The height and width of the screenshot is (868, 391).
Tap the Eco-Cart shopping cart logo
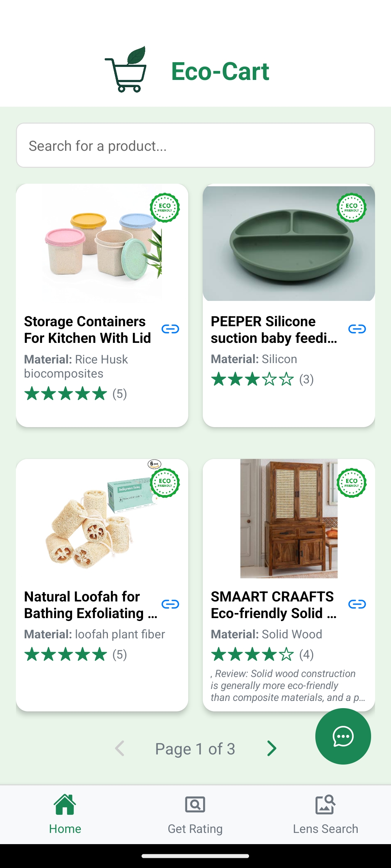click(127, 69)
